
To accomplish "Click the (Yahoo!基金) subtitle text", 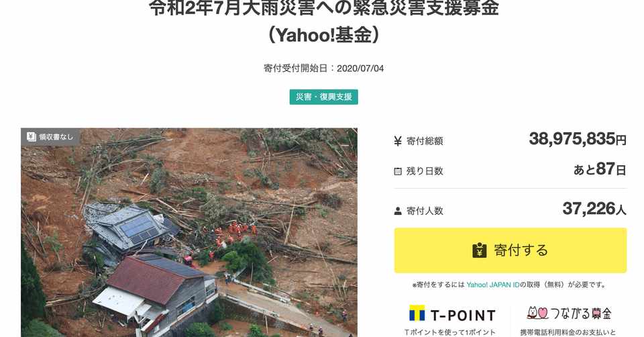I will click(x=323, y=36).
